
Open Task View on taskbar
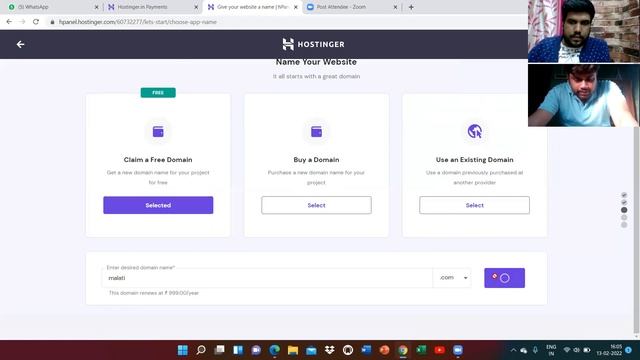pos(220,350)
